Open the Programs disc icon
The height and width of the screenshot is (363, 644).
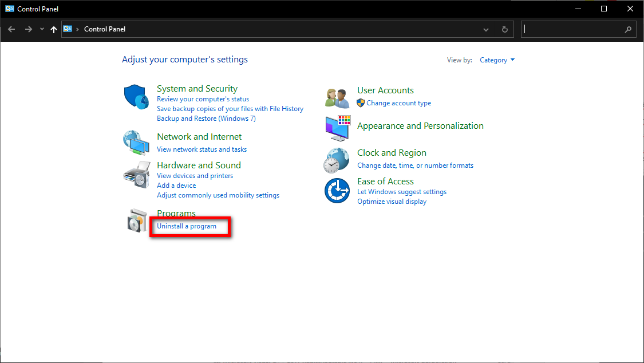click(137, 220)
